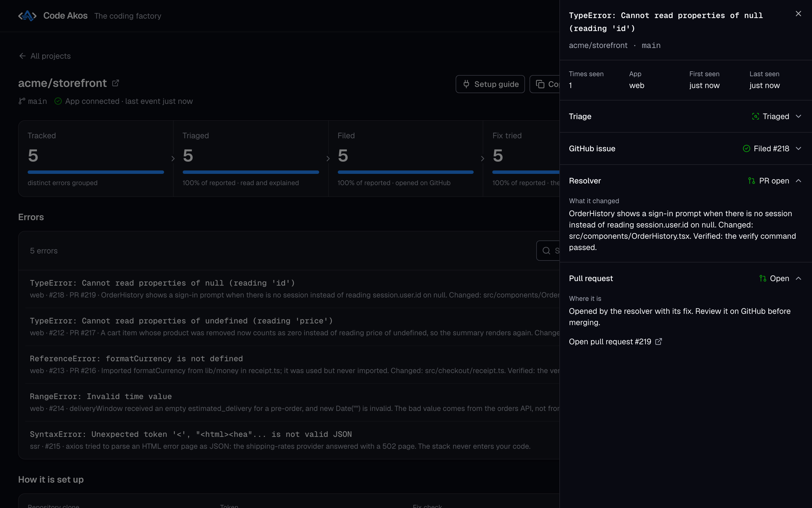Screen dimensions: 812x508
Task: Click chevron between Filed and Fix tried
Action: tap(482, 159)
